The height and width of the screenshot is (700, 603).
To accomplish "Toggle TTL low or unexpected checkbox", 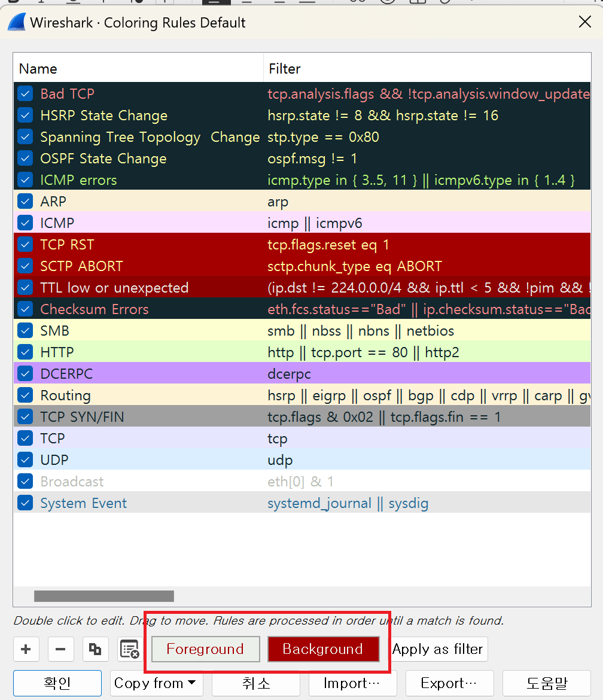I will click(26, 288).
